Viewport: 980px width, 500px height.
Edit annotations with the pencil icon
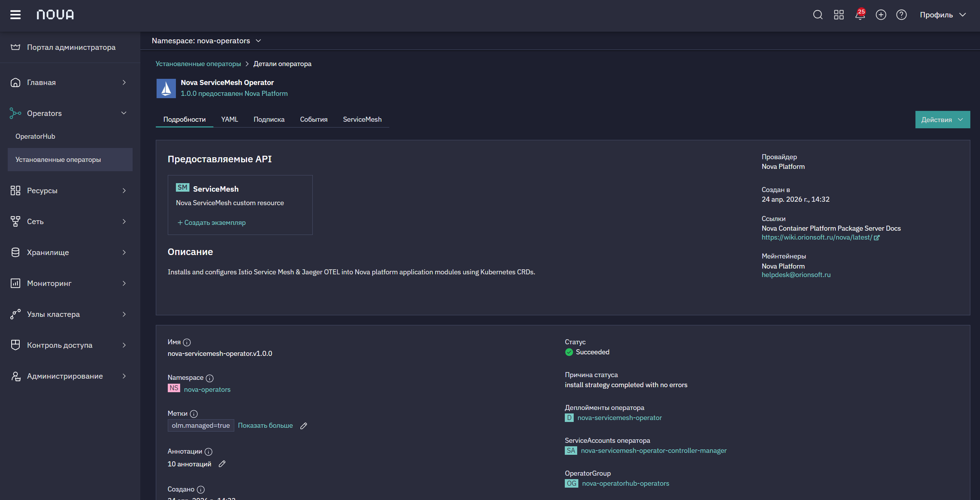[x=222, y=464]
